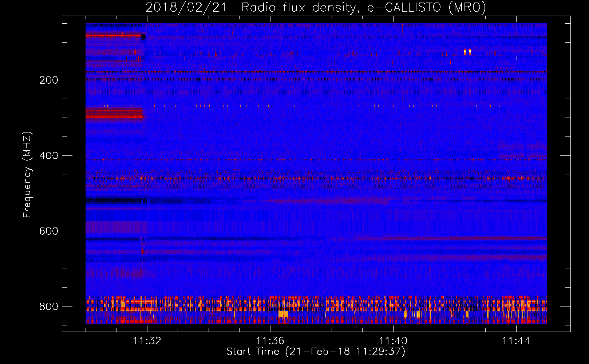Click the '200' frequency tick label
The height and width of the screenshot is (364, 589).
coord(49,80)
